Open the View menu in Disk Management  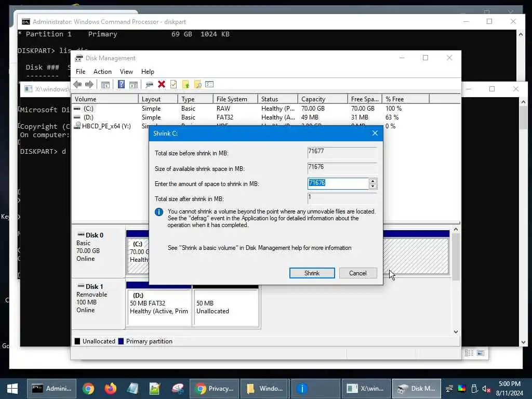pos(126,72)
